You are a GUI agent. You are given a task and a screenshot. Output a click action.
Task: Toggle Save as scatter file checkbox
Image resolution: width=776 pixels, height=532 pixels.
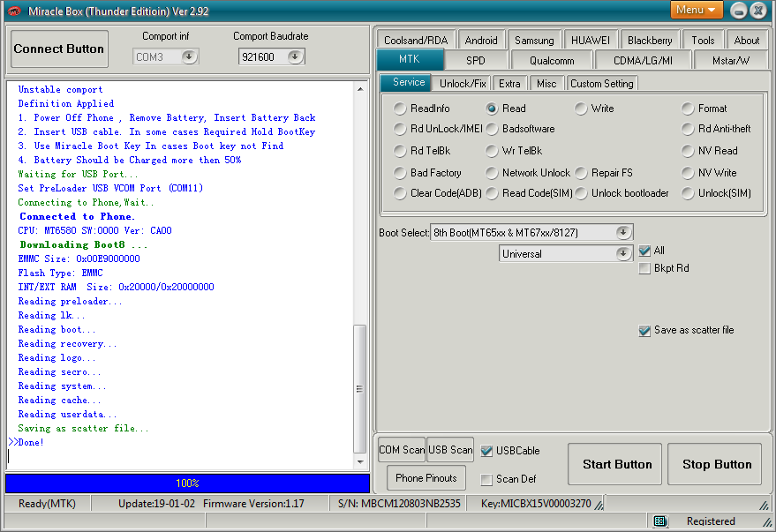point(644,330)
